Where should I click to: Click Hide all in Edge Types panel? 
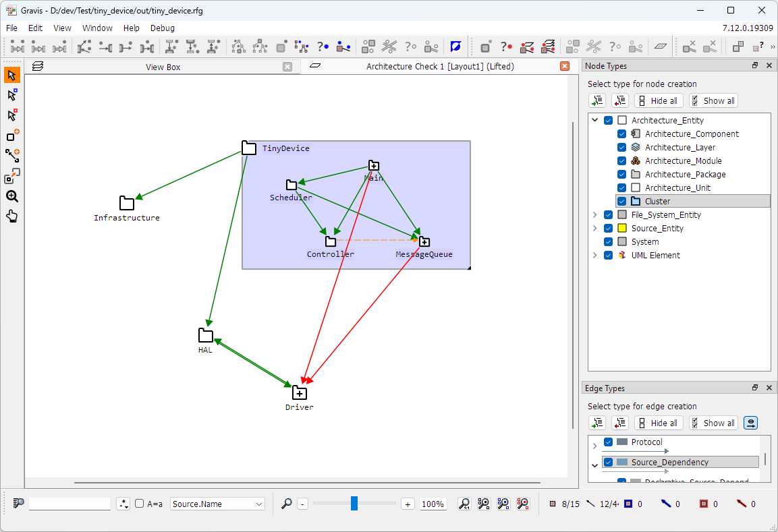click(x=659, y=423)
